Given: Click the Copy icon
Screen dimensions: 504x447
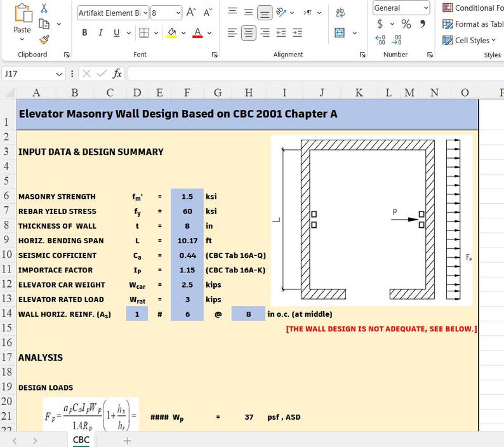Looking at the screenshot, I should [44, 23].
